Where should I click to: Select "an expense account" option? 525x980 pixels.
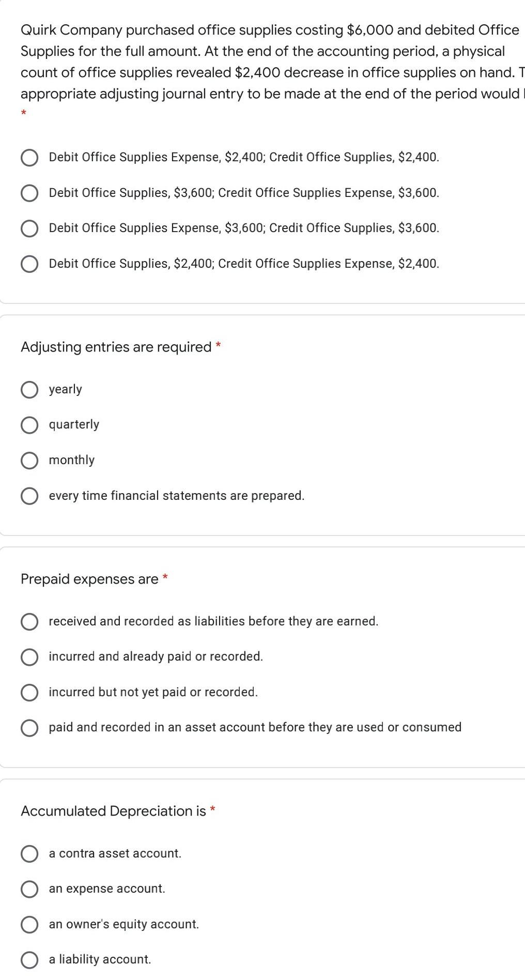click(29, 889)
